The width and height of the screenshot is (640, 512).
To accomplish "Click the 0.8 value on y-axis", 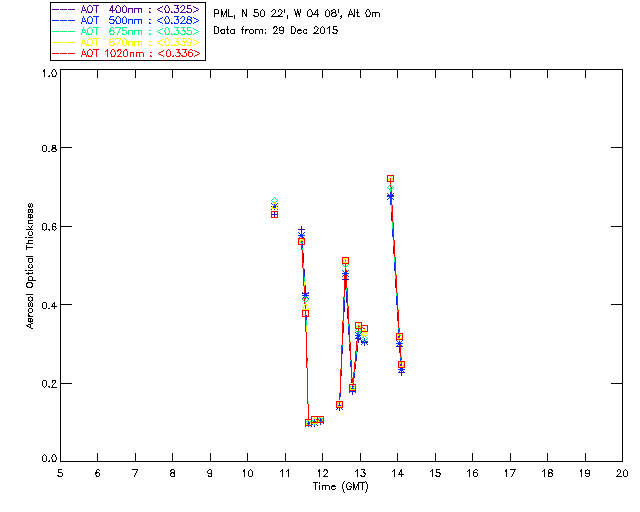I will tap(49, 148).
